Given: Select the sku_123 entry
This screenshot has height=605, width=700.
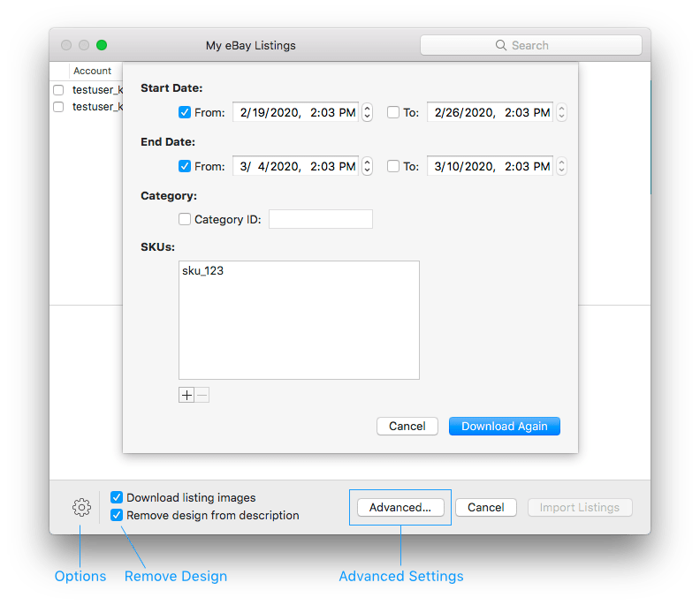Looking at the screenshot, I should 202,271.
